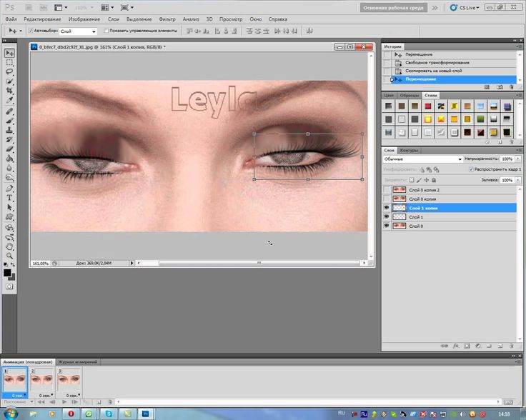The height and width of the screenshot is (420, 526).
Task: Select the Eyedropper tool
Action: tap(9, 100)
